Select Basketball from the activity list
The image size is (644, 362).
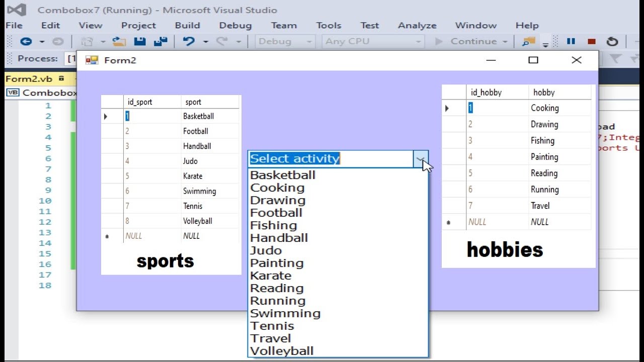338,175
